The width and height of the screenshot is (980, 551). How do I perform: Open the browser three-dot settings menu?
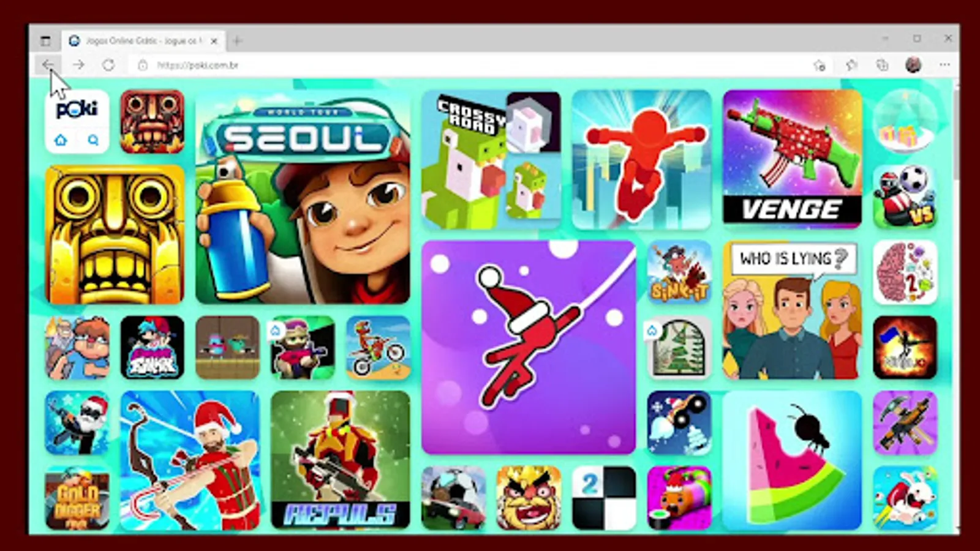(x=944, y=65)
